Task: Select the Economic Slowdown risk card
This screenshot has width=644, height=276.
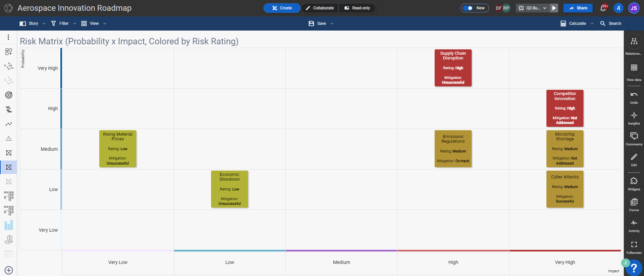Action: pyautogui.click(x=229, y=189)
